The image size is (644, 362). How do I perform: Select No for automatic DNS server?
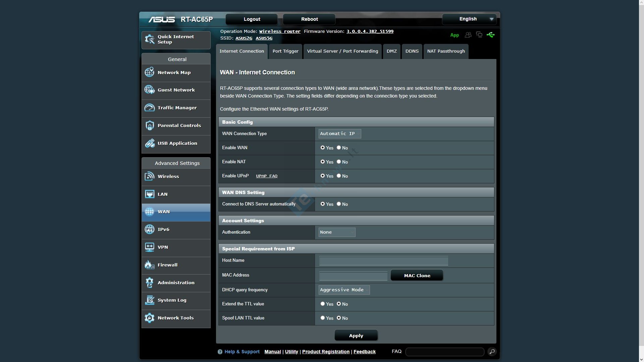pos(339,204)
